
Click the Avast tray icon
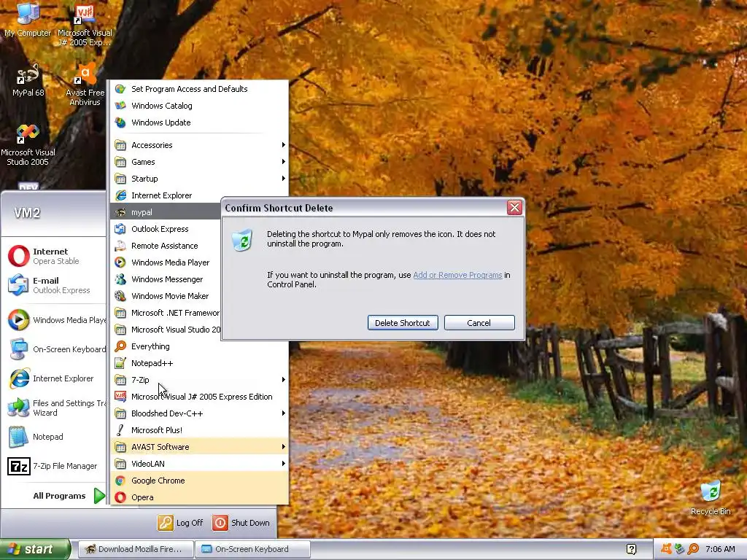click(666, 549)
